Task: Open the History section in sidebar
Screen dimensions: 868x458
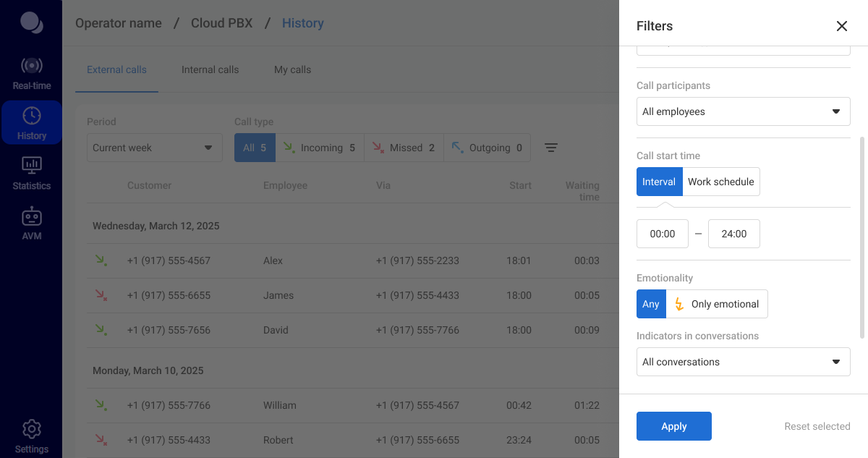Action: tap(31, 123)
